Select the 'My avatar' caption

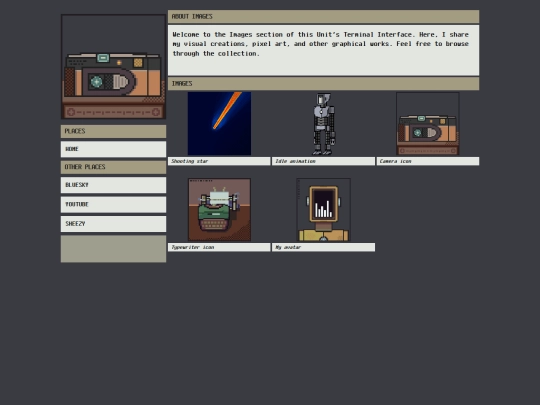coord(323,247)
